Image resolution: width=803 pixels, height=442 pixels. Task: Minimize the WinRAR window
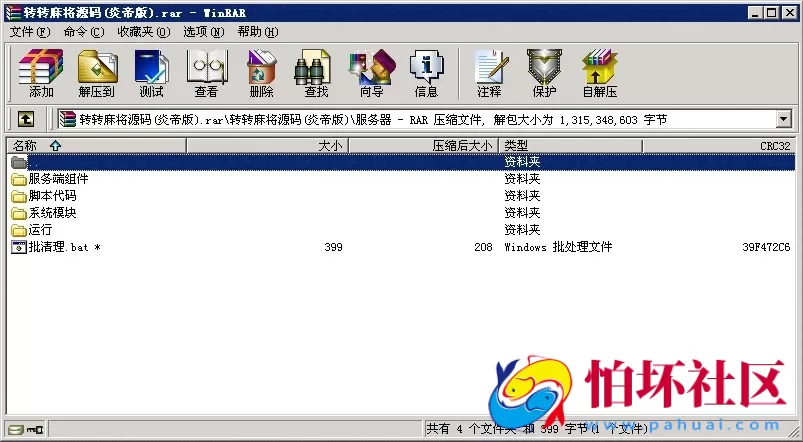755,13
